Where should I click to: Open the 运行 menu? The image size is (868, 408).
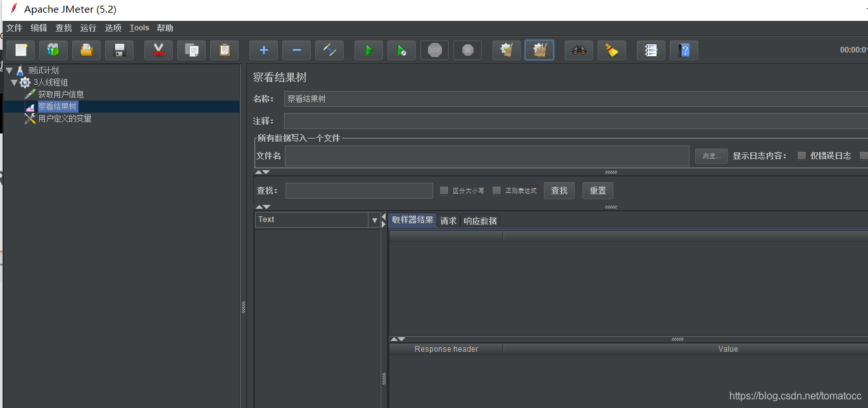pos(88,28)
